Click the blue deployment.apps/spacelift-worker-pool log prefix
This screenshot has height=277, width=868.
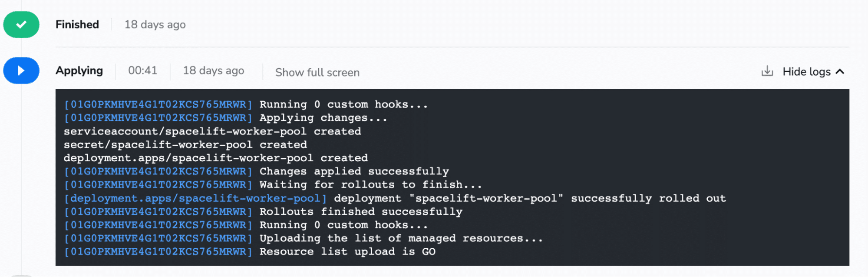[195, 198]
